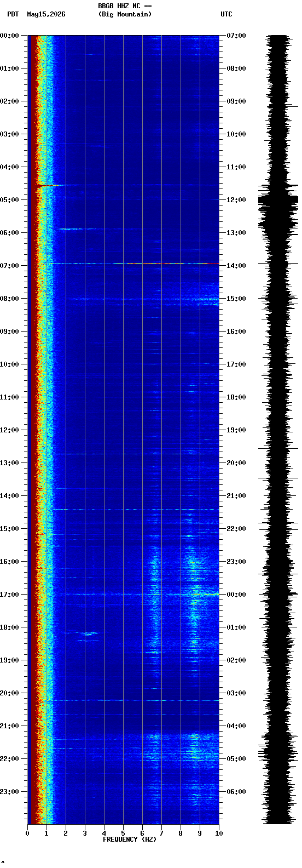Image resolution: width=302 pixels, height=868 pixels.
Task: Click the PDT '23:00' time label
Action: click(9, 792)
